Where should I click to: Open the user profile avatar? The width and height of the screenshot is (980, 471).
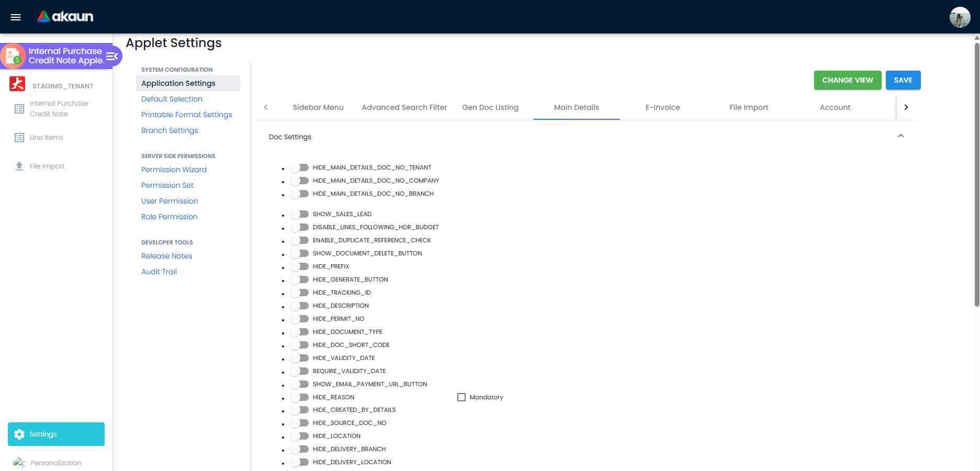[960, 17]
